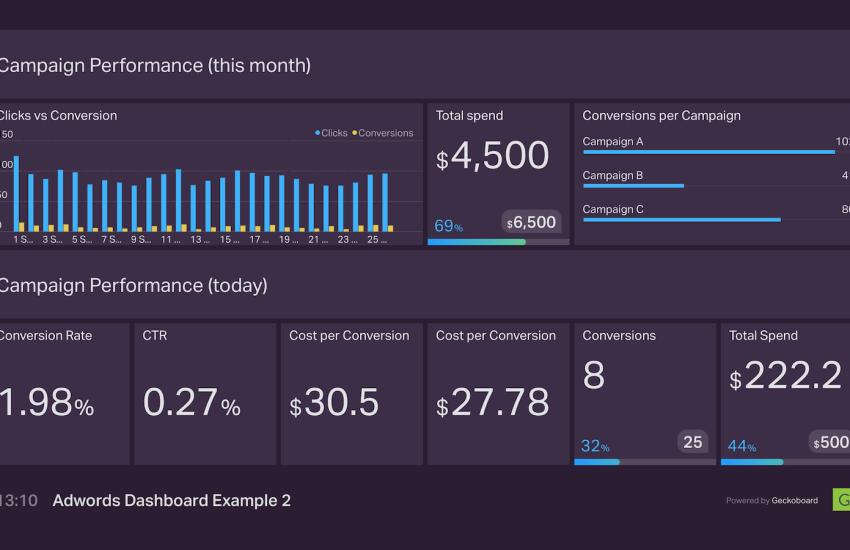
Task: Click the 44% total spend percentage label
Action: 742,446
